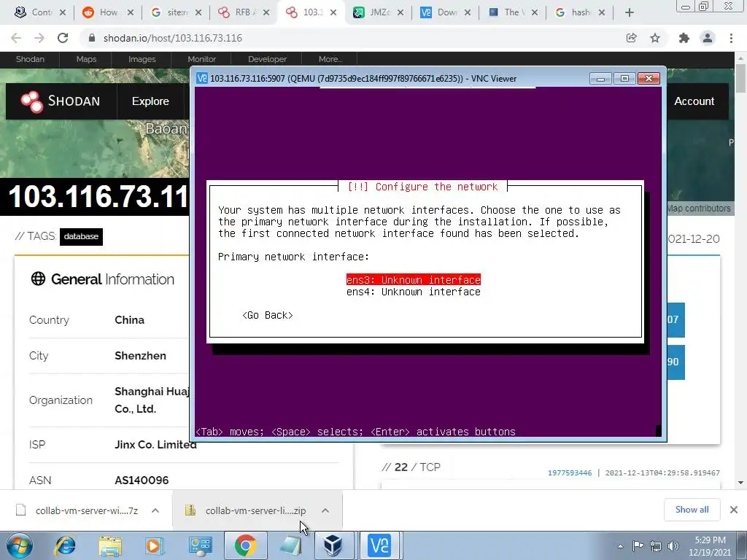Open Monitor in Shodan top menu
747x560 pixels.
click(x=201, y=59)
